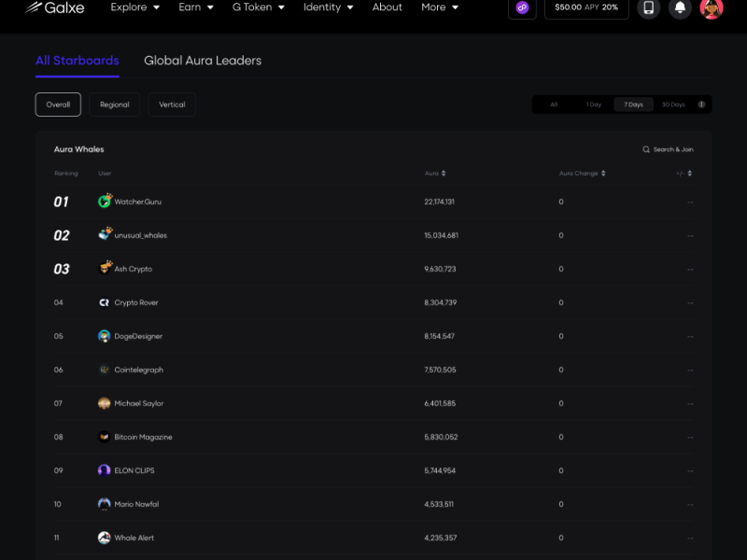This screenshot has width=747, height=560.
Task: Click the Galxe logo
Action: (x=54, y=7)
